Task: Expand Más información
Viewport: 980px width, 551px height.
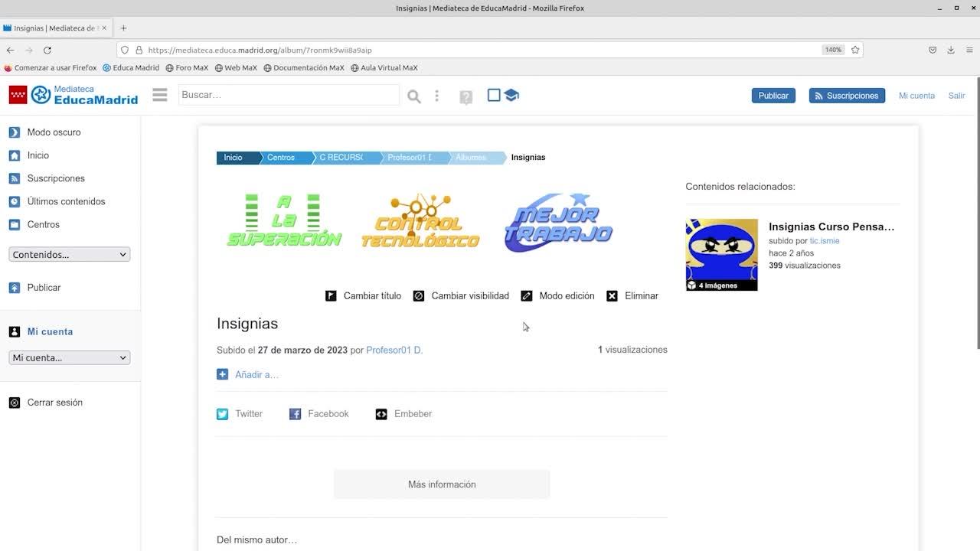Action: point(442,484)
